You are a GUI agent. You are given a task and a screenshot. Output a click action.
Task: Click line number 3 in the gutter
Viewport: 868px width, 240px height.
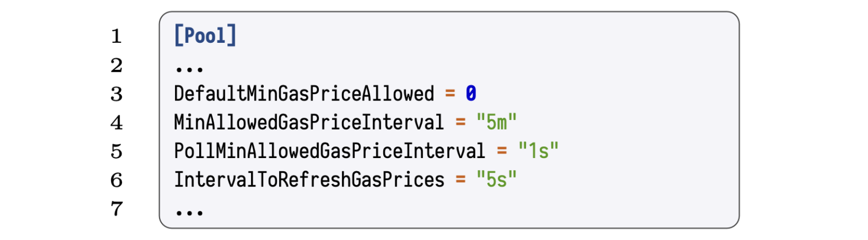(x=116, y=94)
